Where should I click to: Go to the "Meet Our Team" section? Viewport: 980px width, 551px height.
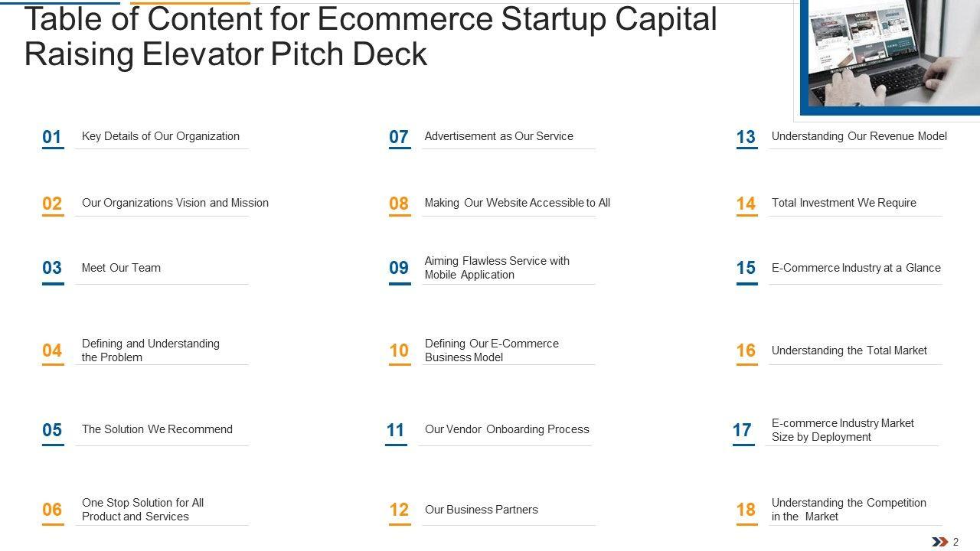[x=121, y=268]
